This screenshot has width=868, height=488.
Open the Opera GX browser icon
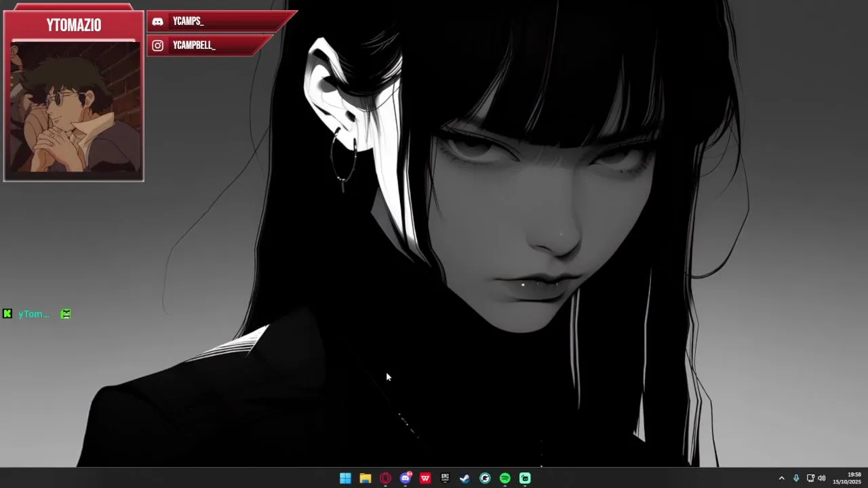tap(385, 479)
